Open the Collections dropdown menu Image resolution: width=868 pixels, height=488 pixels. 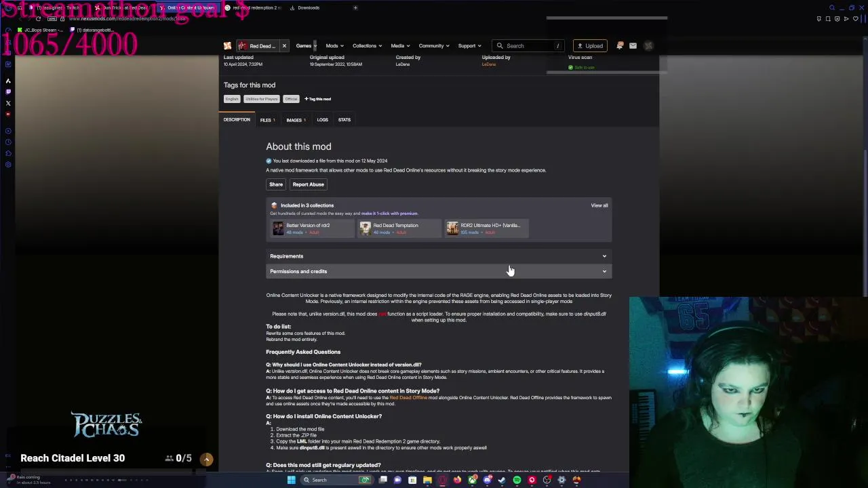[367, 46]
